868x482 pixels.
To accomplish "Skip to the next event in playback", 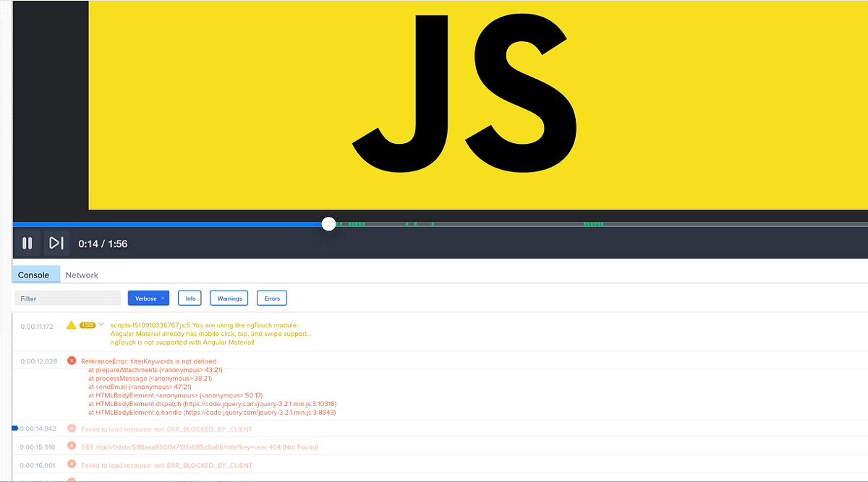I will (56, 244).
